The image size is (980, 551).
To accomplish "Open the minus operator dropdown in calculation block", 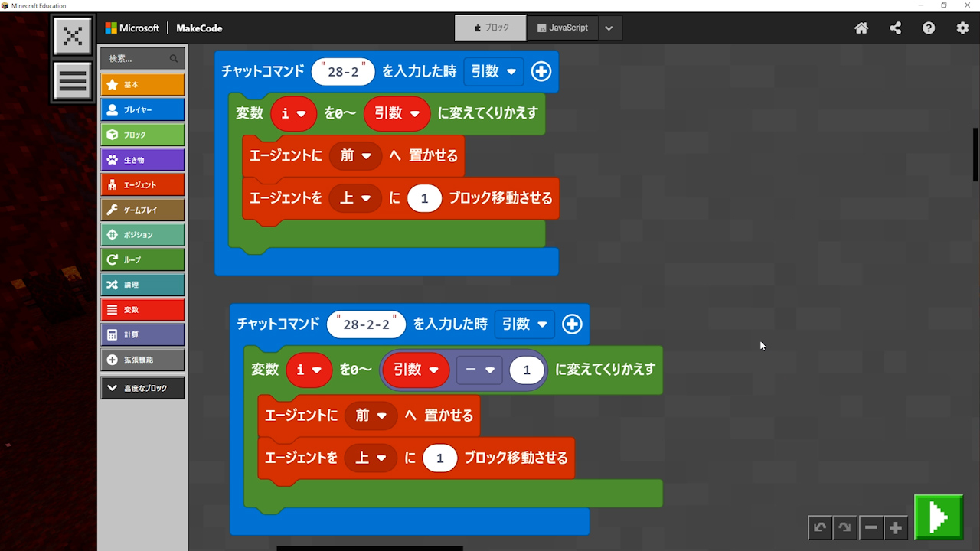I will (x=480, y=370).
